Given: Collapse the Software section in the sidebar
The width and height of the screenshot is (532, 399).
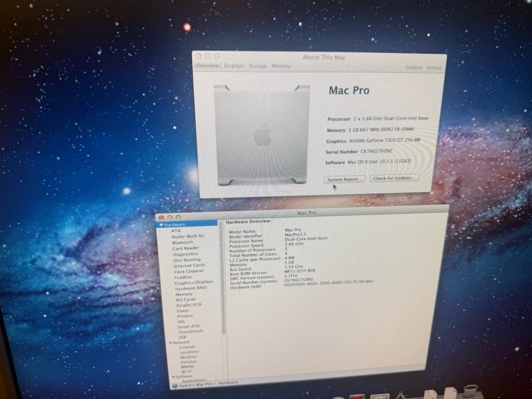Looking at the screenshot, I should [173, 376].
